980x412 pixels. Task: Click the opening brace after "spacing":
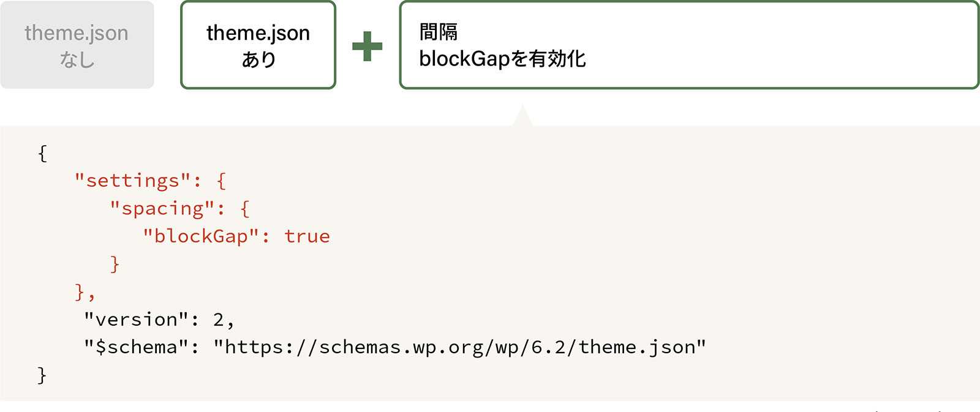pyautogui.click(x=245, y=209)
